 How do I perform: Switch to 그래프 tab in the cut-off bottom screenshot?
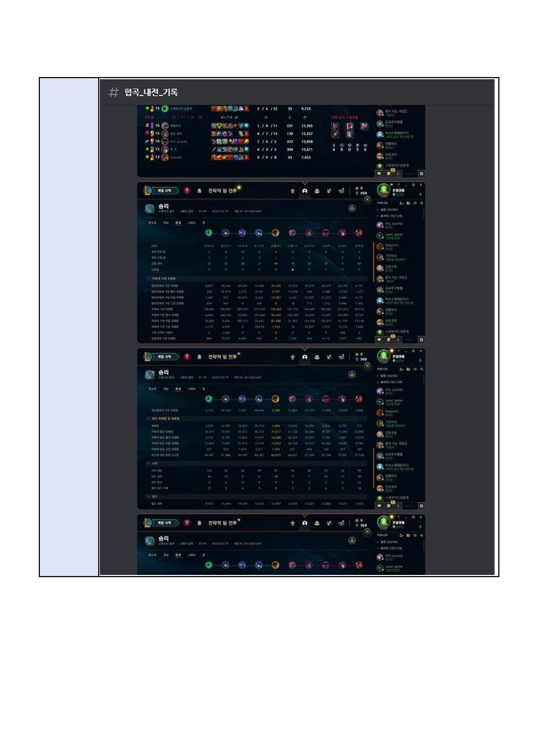191,554
